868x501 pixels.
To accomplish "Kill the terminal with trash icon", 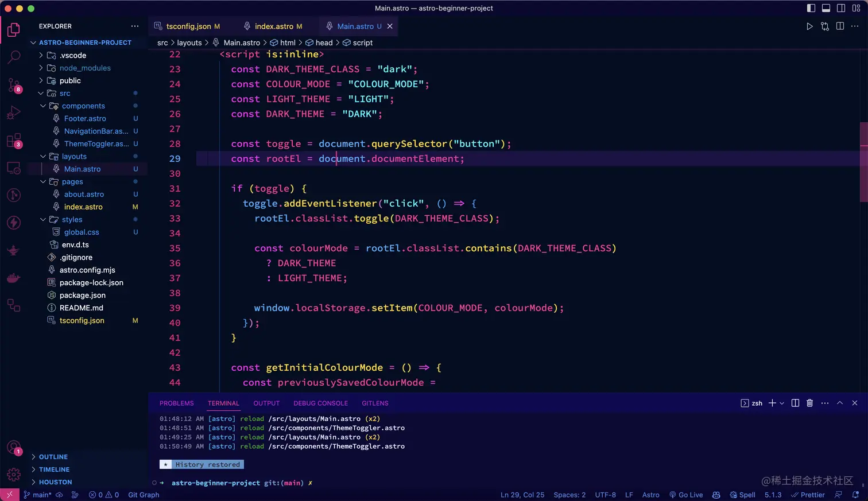I will pyautogui.click(x=809, y=403).
